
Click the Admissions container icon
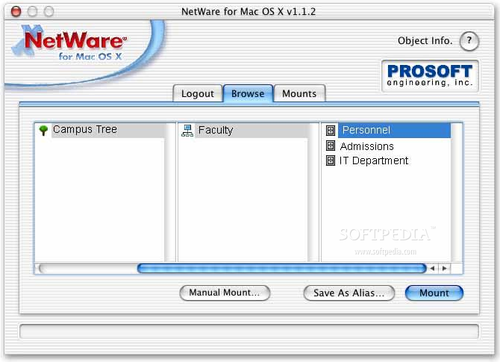click(x=330, y=146)
